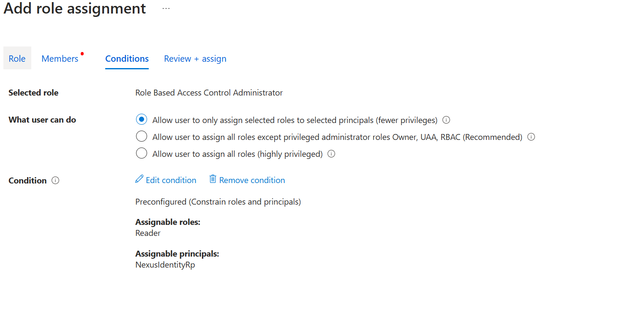The width and height of the screenshot is (644, 320).
Task: Click the Condition info icon
Action: tap(55, 181)
